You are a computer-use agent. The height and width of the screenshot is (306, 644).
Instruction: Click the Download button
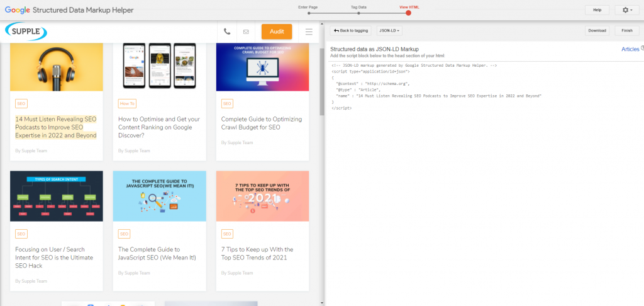[x=597, y=30]
